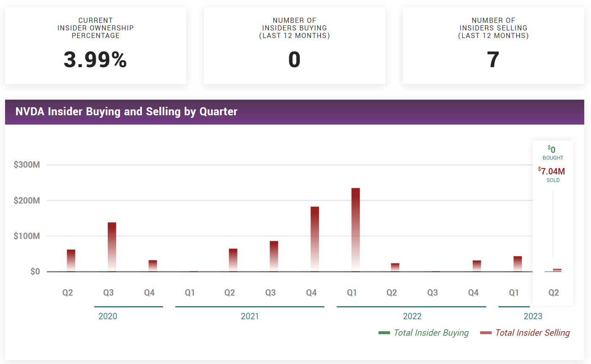Select the Q2 2021 insider selling bar
This screenshot has height=364, width=591.
click(x=233, y=260)
